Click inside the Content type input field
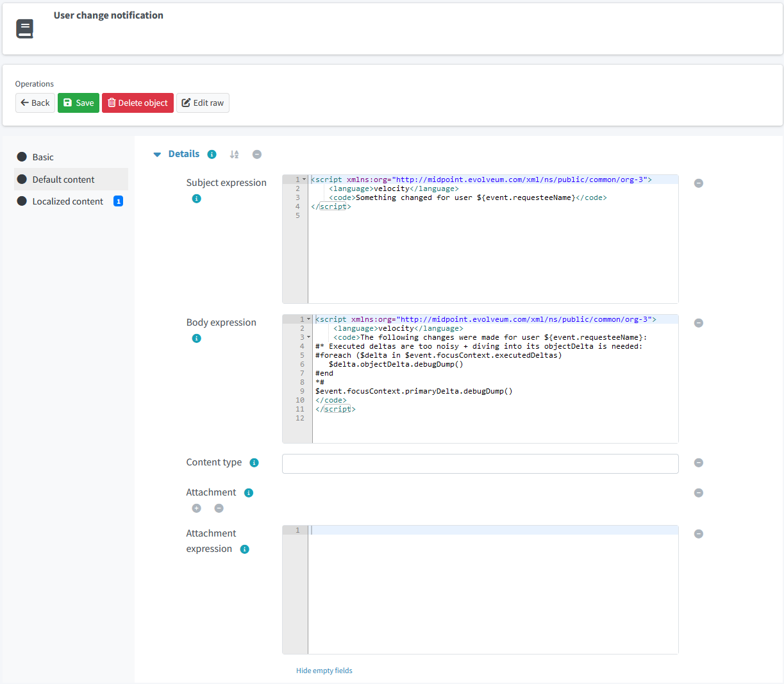The image size is (784, 684). tap(480, 463)
